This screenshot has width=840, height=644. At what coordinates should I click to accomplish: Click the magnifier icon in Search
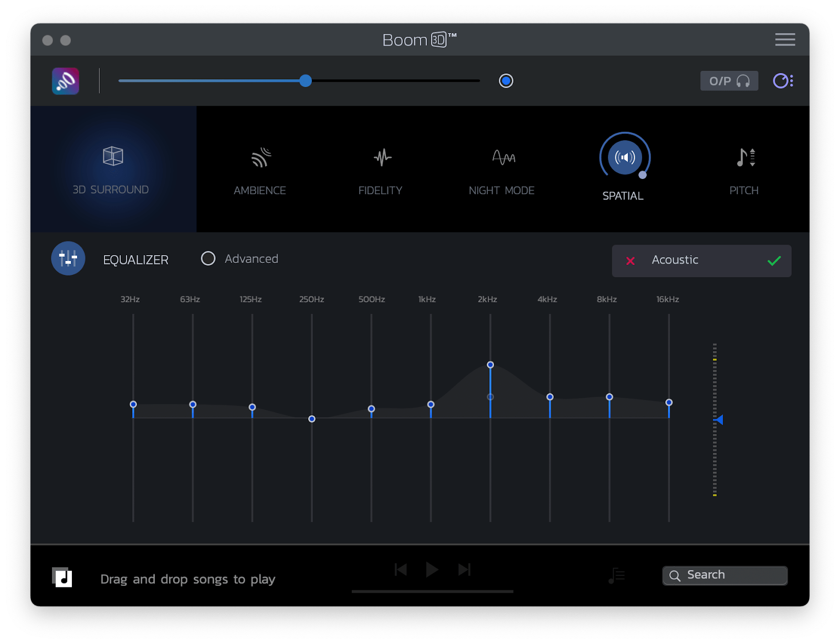pyautogui.click(x=675, y=576)
